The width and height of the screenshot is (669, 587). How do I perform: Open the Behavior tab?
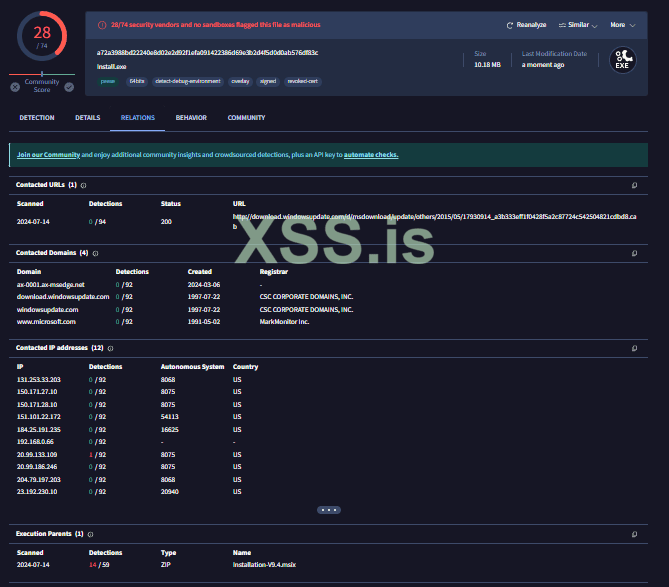(191, 118)
